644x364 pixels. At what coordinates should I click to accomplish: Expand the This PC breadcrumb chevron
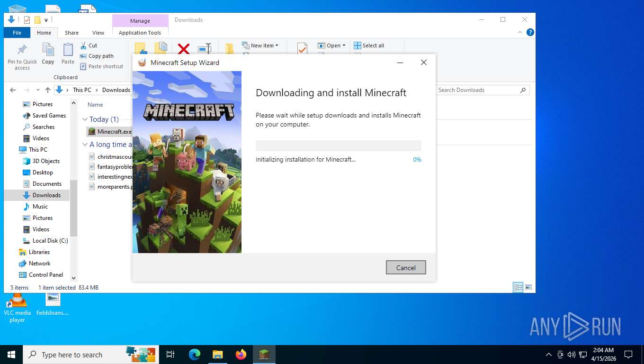(x=97, y=90)
